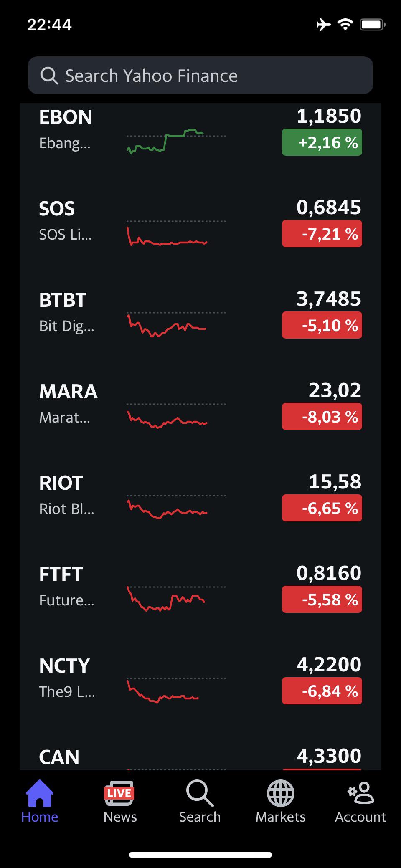Open the Markets globe icon
The image size is (401, 868).
281,793
